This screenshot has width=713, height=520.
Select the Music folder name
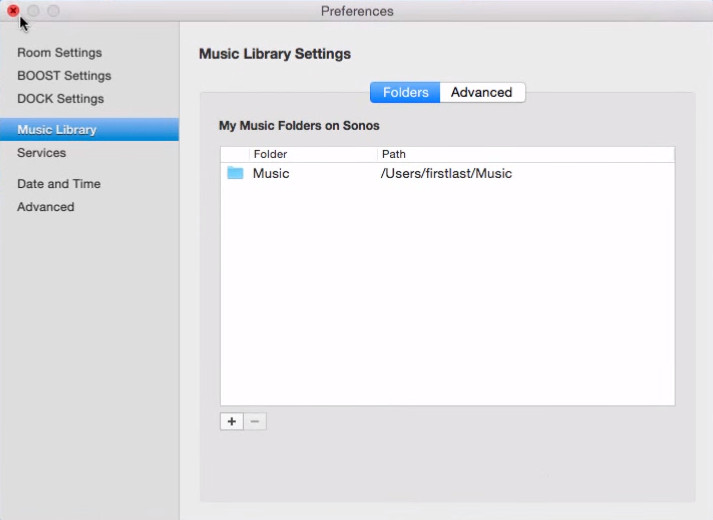point(271,173)
